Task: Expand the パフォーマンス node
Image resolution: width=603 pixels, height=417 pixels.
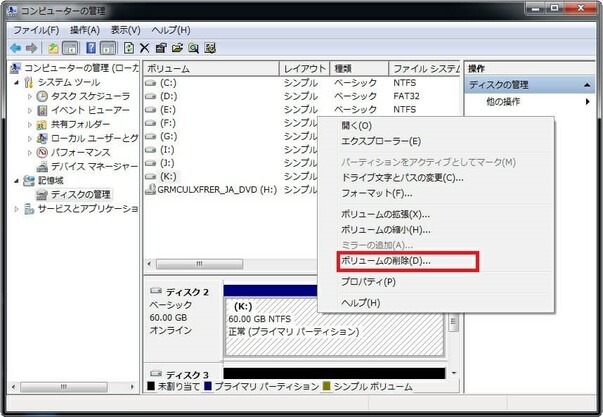Action: pyautogui.click(x=30, y=153)
